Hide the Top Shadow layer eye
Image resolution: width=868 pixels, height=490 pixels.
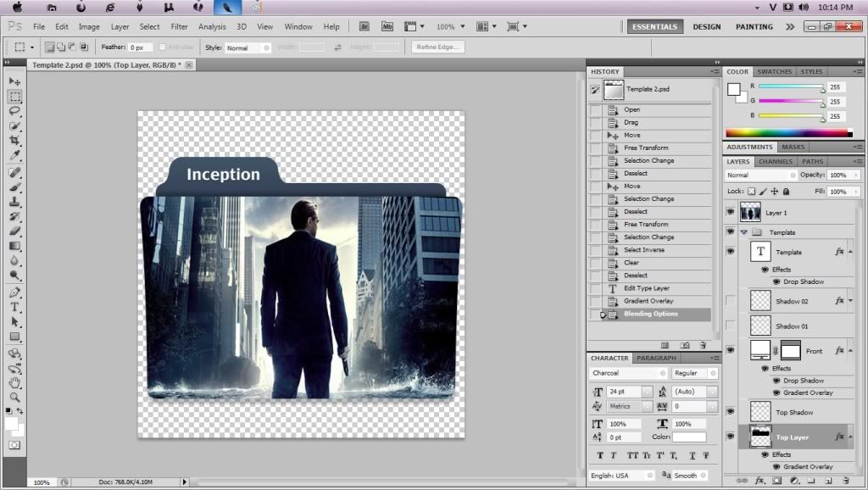730,411
